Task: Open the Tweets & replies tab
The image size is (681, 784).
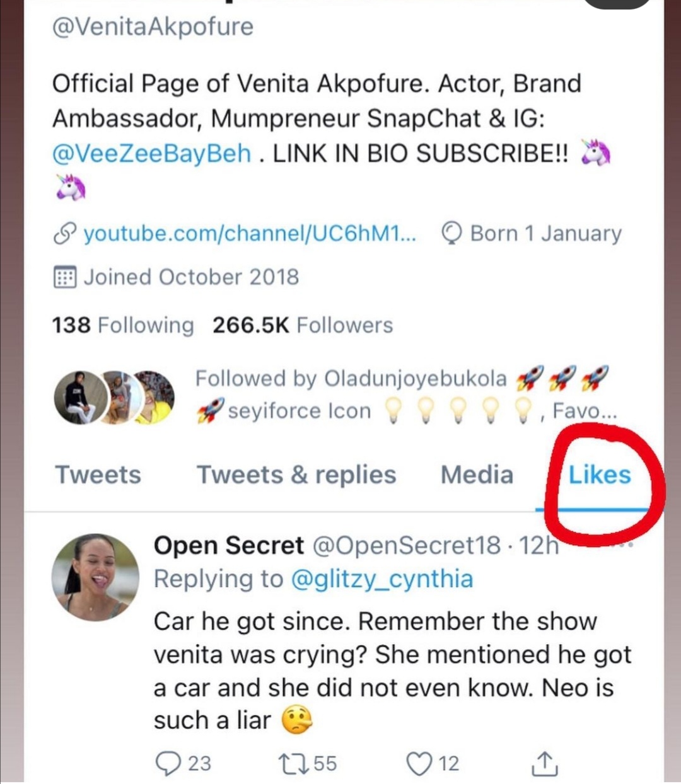Action: pos(296,475)
